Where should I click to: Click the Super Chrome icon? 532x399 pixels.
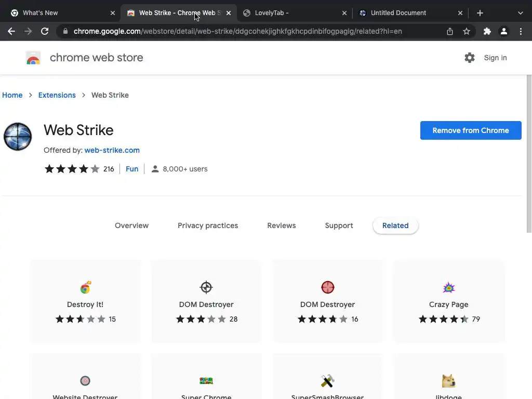point(206,381)
